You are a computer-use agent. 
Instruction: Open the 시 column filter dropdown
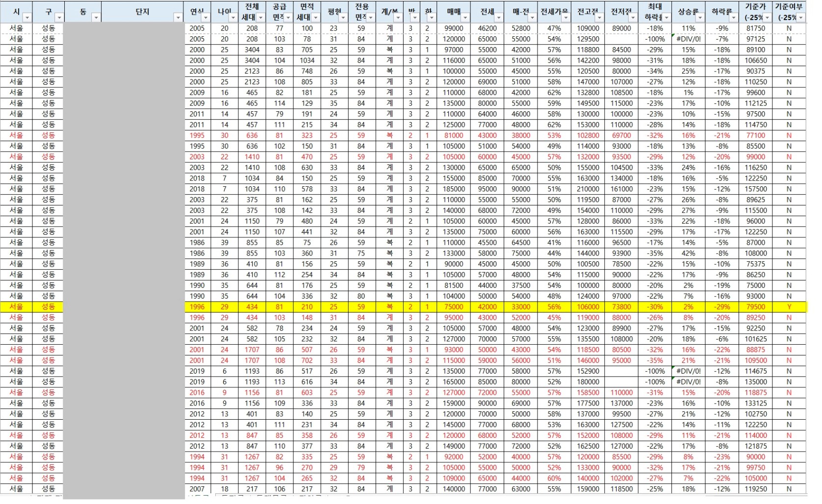[x=27, y=18]
